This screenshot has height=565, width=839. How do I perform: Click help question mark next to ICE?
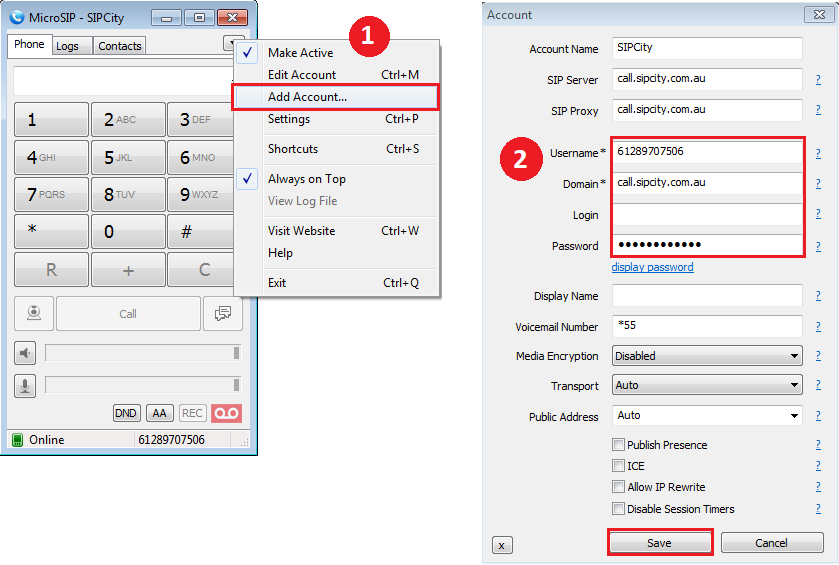[818, 466]
